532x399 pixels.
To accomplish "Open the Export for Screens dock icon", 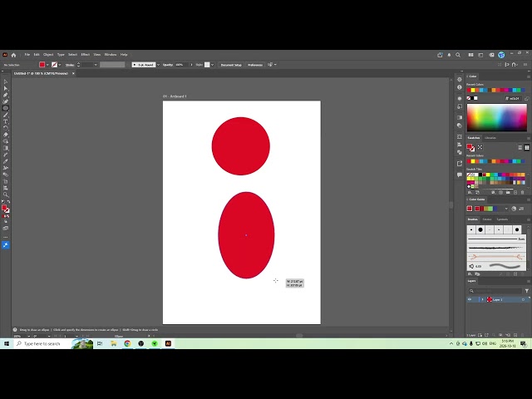I will pos(460,164).
